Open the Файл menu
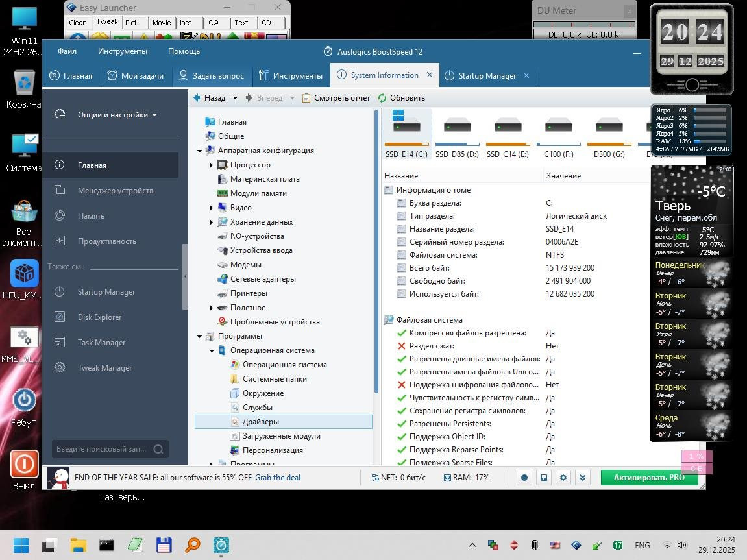This screenshot has width=747, height=560. tap(67, 51)
